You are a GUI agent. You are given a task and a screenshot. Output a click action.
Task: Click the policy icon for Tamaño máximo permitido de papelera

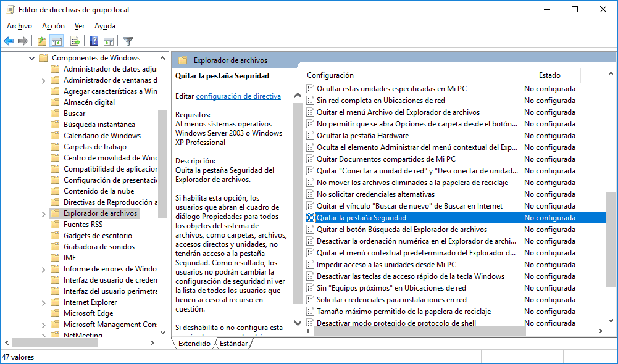(x=311, y=311)
